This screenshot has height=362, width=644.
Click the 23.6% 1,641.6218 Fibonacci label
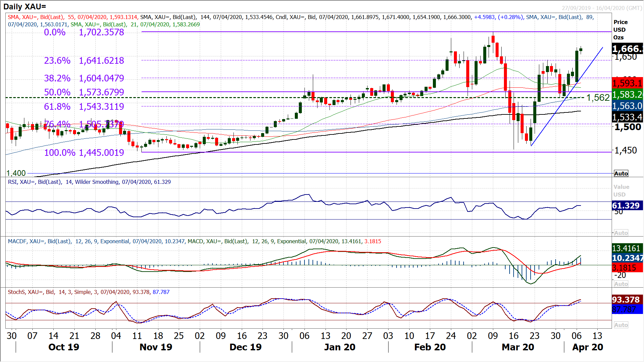(x=84, y=61)
